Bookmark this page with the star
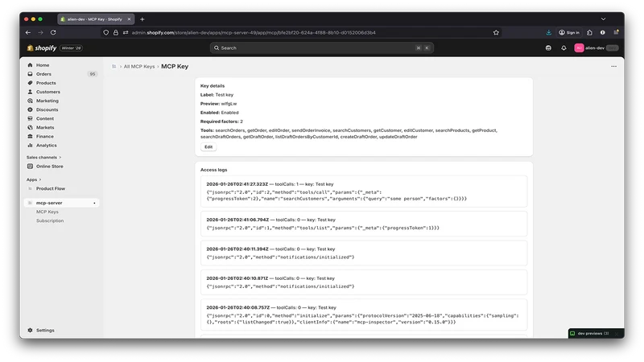The width and height of the screenshot is (644, 362). pyautogui.click(x=496, y=32)
